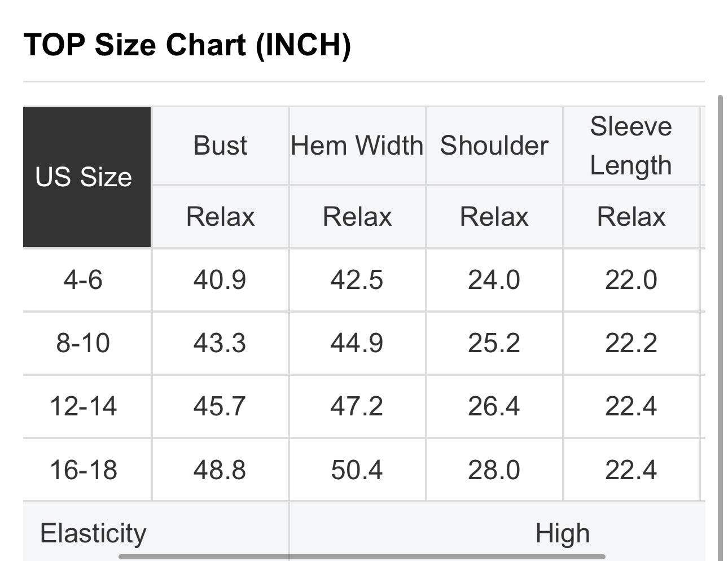Click the Hem Width column header

(x=357, y=146)
